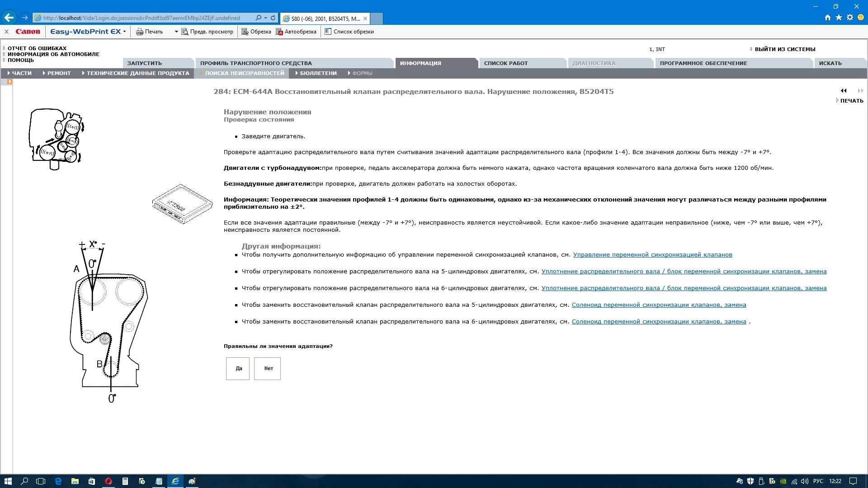Go to previous page with double-left arrows
The height and width of the screenshot is (488, 868).
844,91
